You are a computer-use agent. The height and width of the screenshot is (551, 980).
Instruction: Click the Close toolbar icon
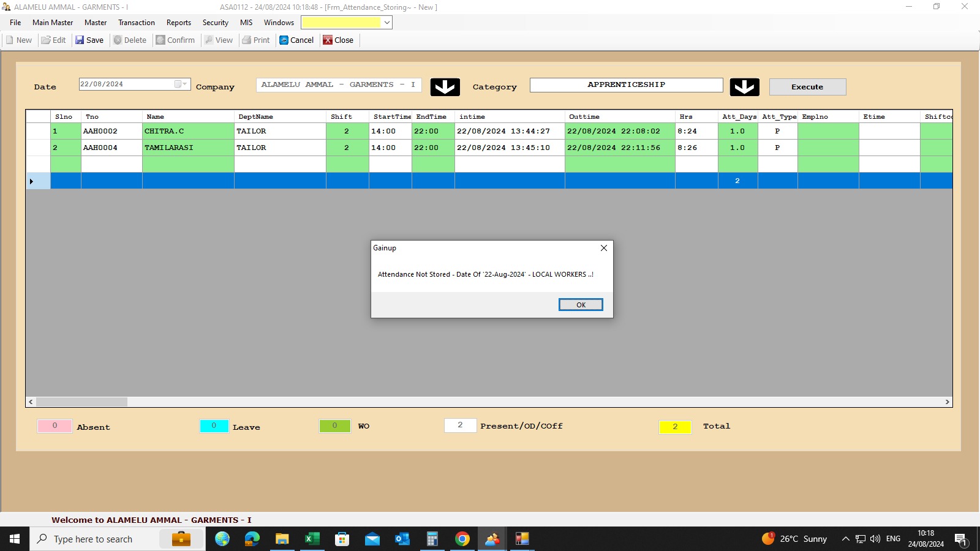pyautogui.click(x=328, y=40)
